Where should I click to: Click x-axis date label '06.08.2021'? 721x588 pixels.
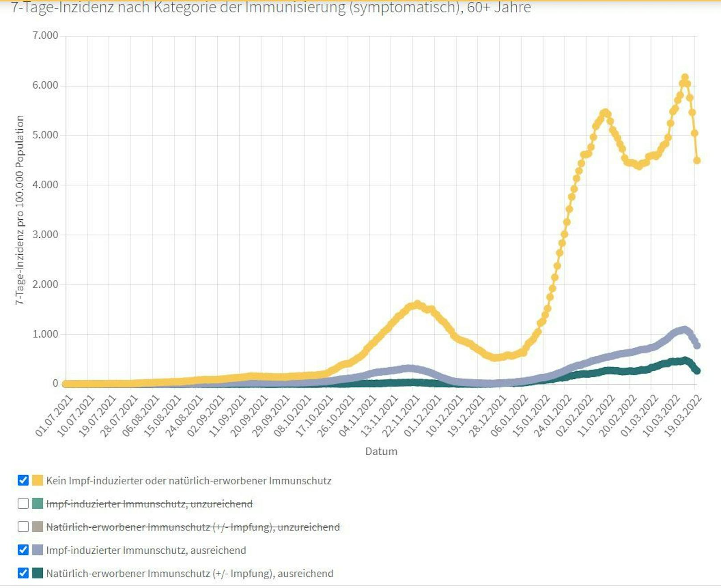[x=140, y=415]
